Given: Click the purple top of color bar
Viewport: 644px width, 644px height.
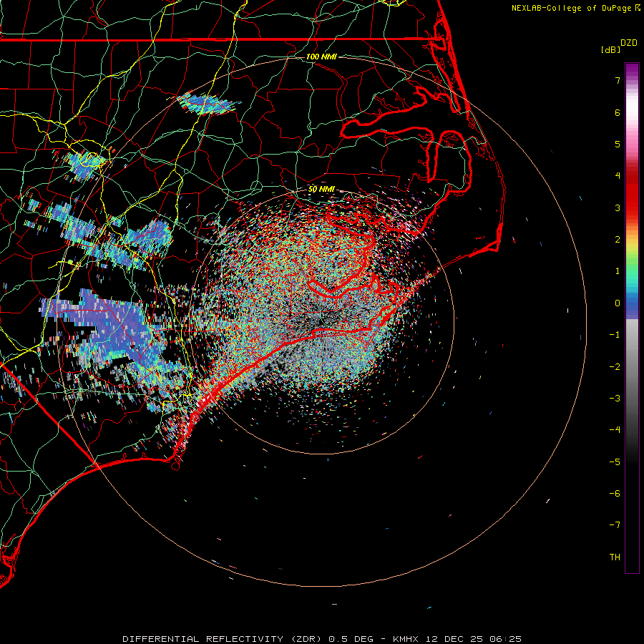Looking at the screenshot, I should [632, 70].
